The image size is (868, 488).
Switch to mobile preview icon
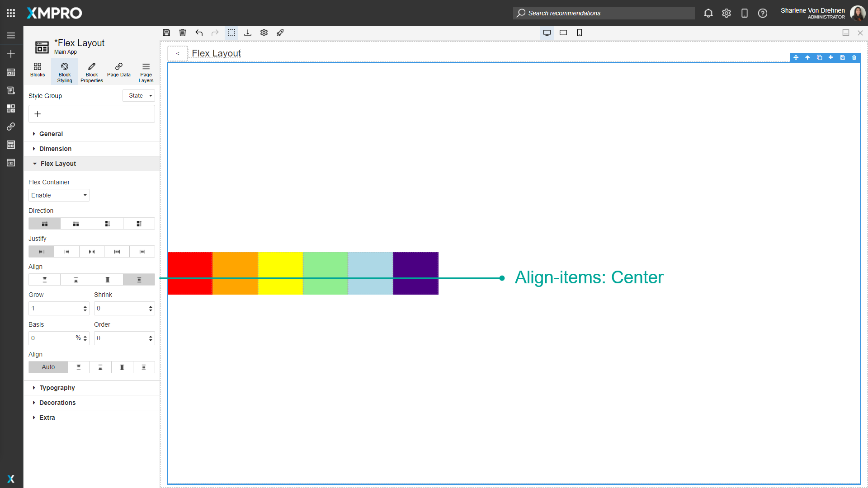point(580,33)
